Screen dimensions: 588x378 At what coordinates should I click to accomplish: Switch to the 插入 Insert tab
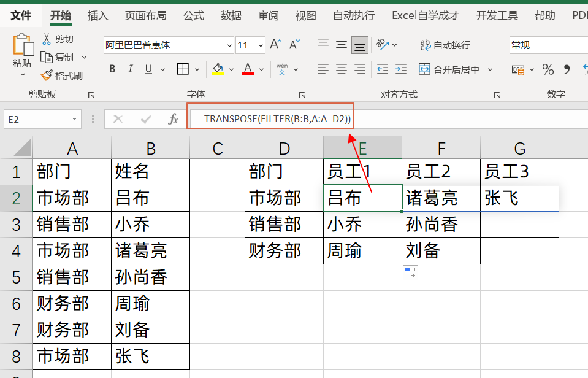pyautogui.click(x=97, y=15)
